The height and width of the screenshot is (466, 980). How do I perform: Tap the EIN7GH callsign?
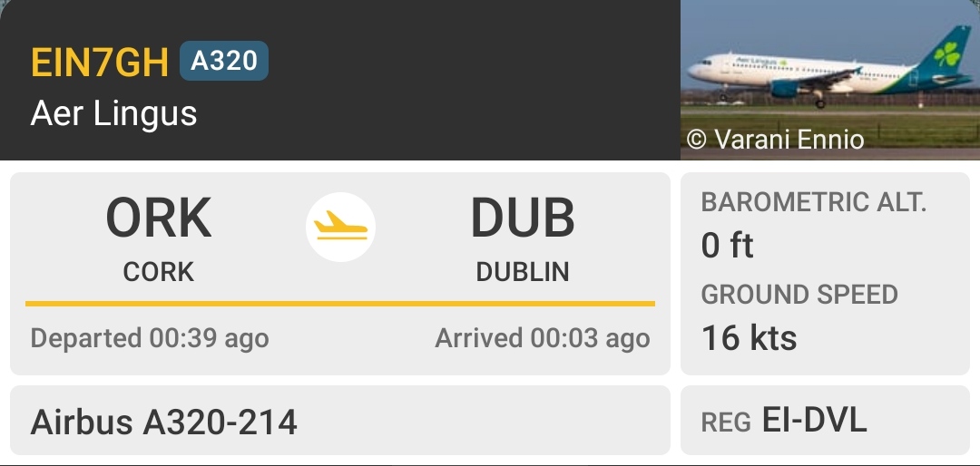[100, 62]
